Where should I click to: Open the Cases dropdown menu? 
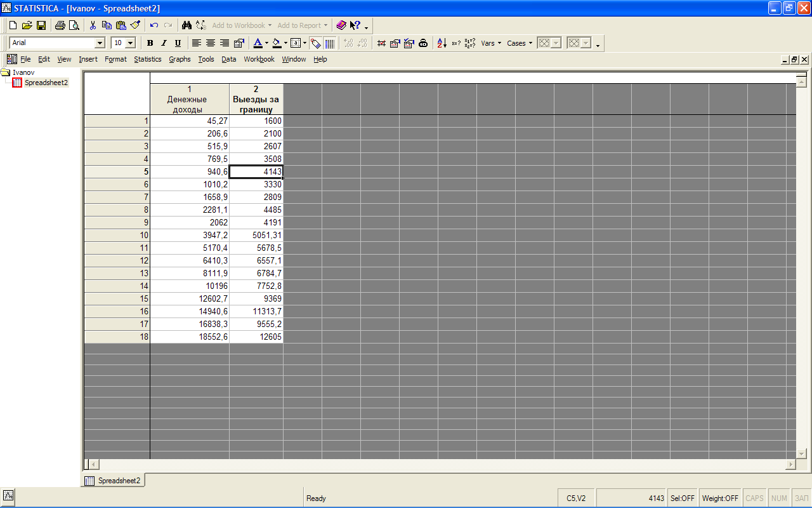520,43
